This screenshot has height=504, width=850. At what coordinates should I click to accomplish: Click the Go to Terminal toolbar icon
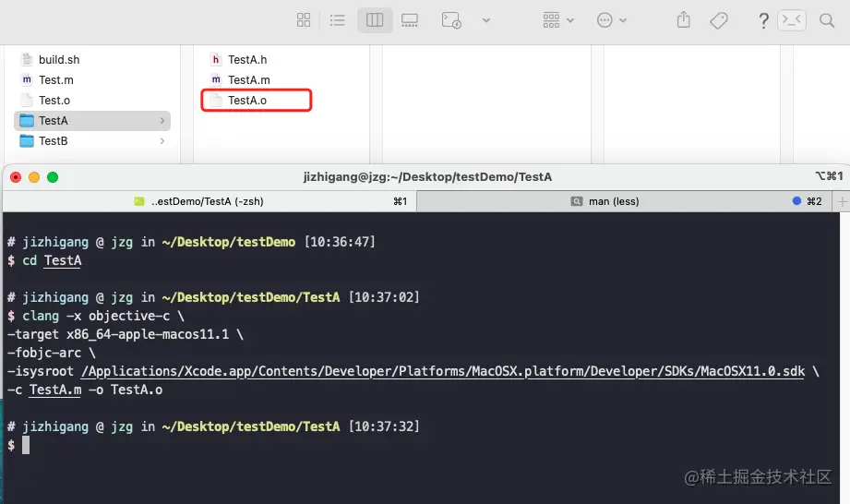tap(792, 20)
